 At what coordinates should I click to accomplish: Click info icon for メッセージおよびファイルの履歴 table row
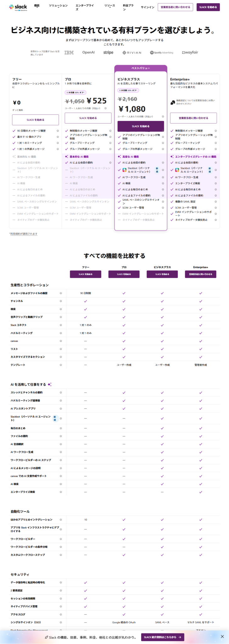click(x=61, y=293)
